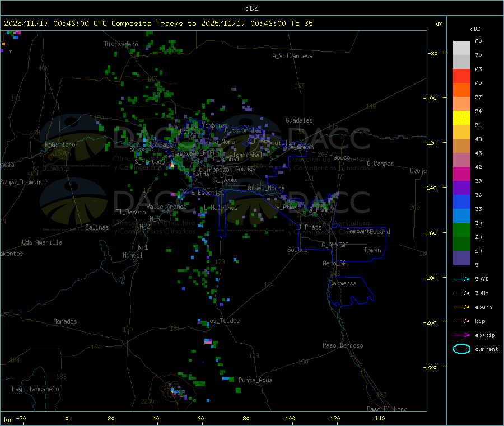The image size is (504, 426).
Task: Click the 'Salinas' map label
Action: point(97,227)
